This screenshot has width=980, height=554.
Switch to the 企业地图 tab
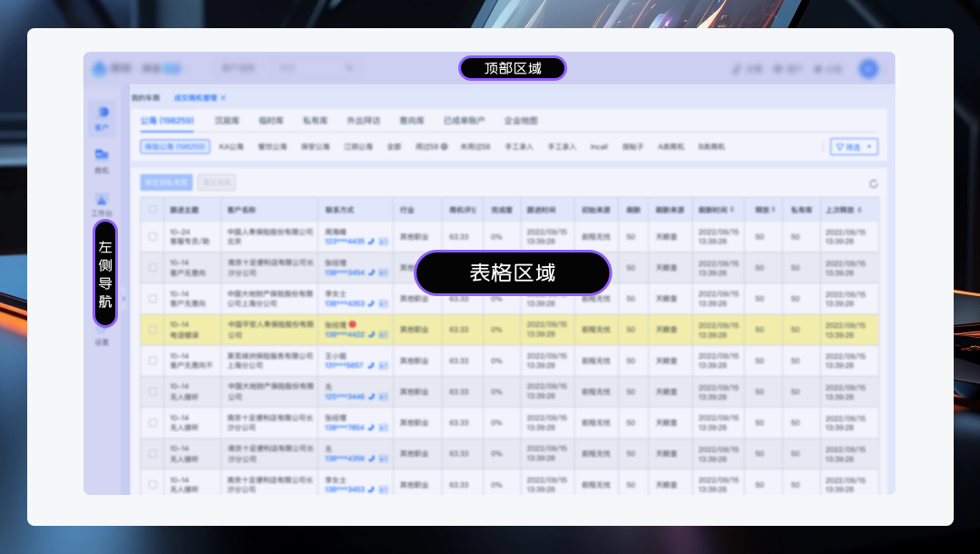(521, 120)
